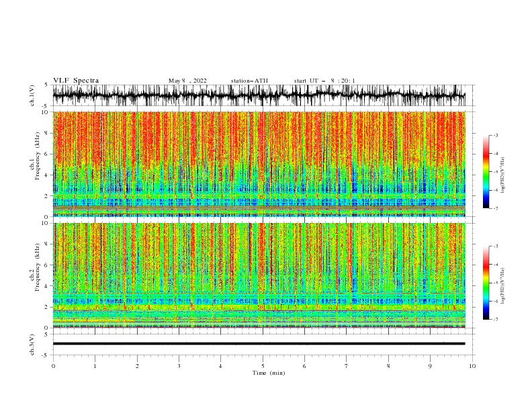The image size is (532, 411).
Task: Click the 'VLF Spectra' title text
Action: pos(76,81)
